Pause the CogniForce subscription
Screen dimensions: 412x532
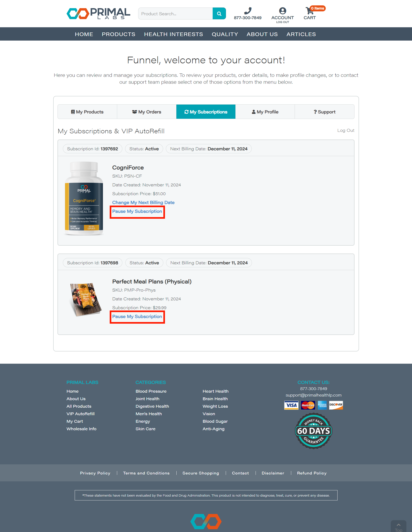point(137,211)
